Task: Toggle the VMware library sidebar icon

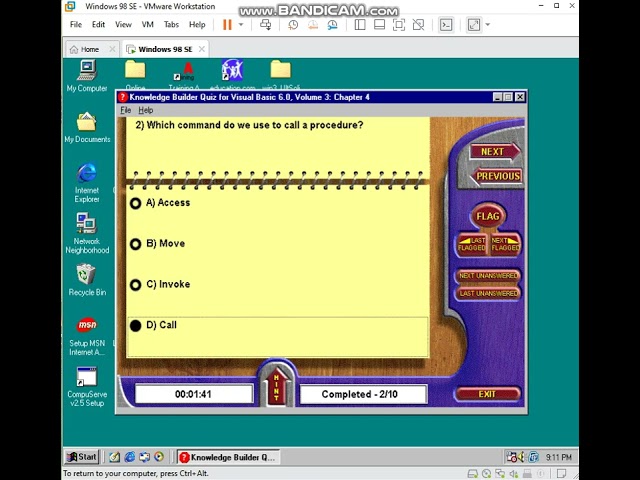Action: click(x=360, y=25)
